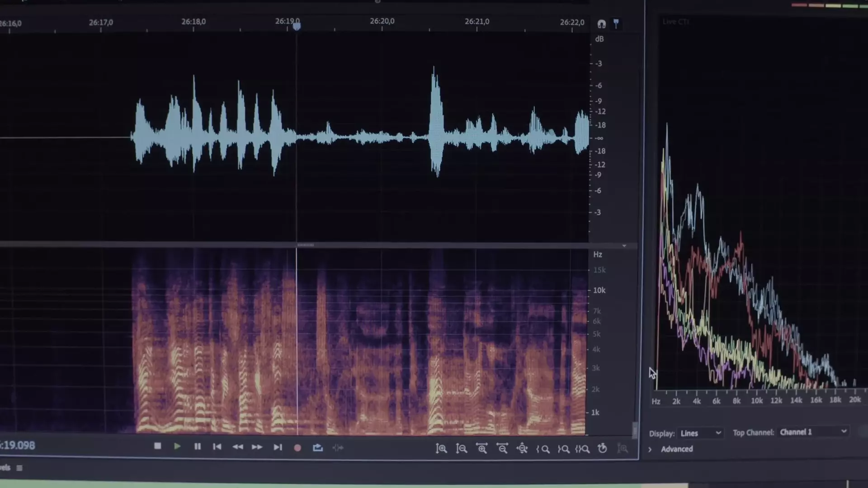Toggle the loop playback icon
This screenshot has height=488, width=868.
point(318,448)
